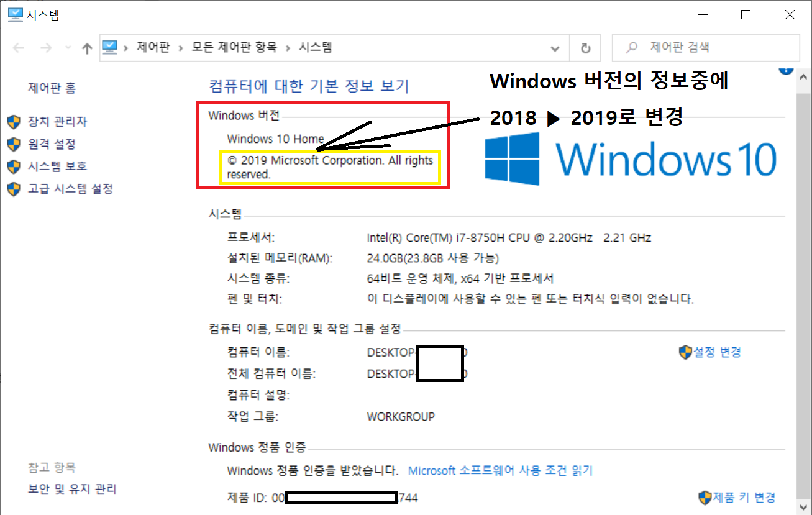
Task: Click the WORKGROUP value
Action: [x=401, y=416]
